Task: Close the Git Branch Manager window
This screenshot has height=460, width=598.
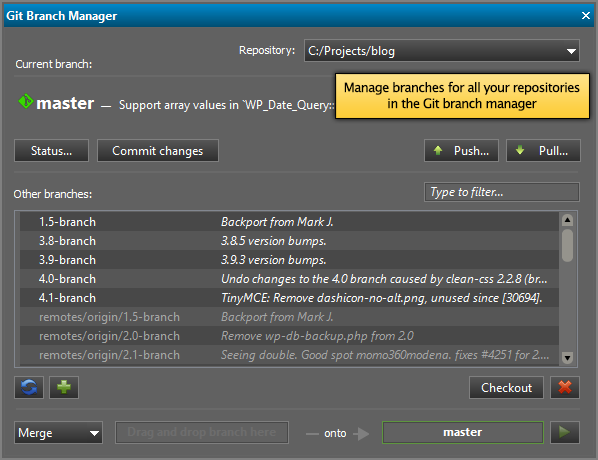Action: [586, 16]
